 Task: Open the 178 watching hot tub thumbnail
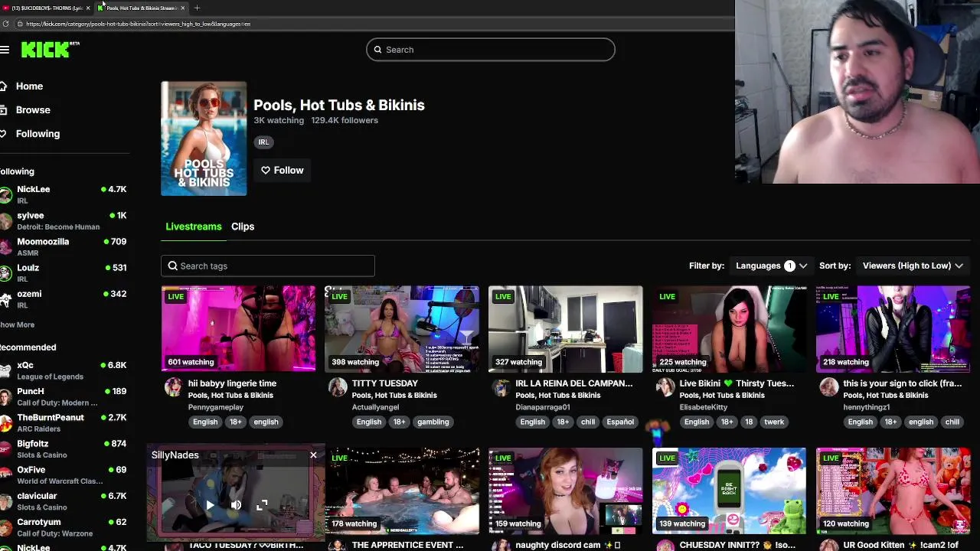(402, 491)
